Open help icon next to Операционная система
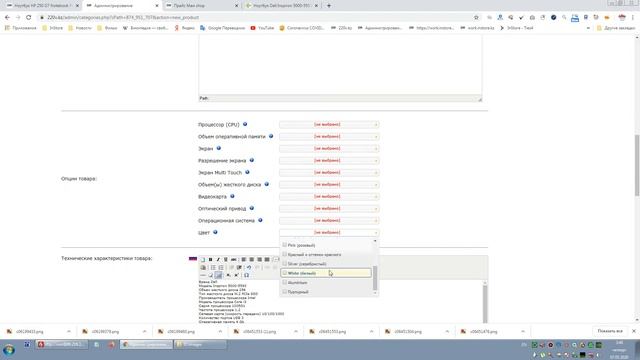The height and width of the screenshot is (360, 640). pyautogui.click(x=260, y=220)
